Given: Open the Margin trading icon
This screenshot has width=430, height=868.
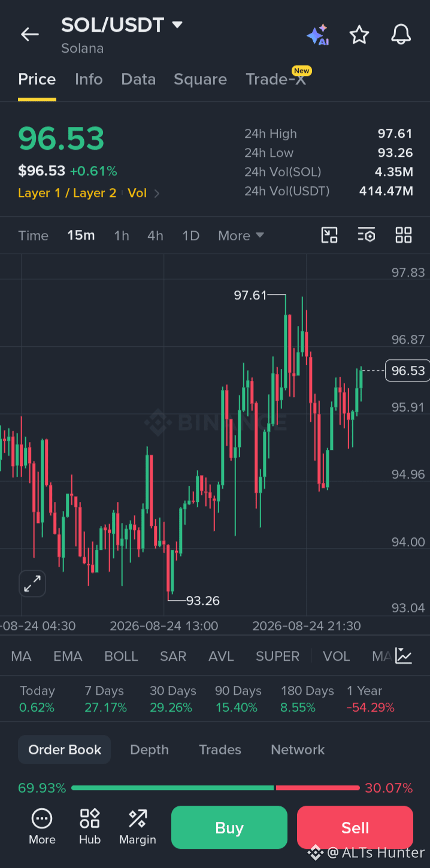Looking at the screenshot, I should tap(138, 827).
